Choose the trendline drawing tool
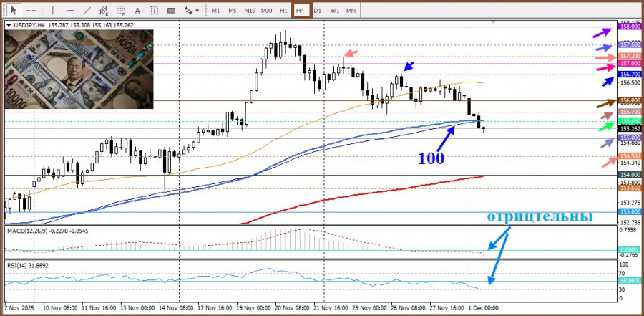The width and height of the screenshot is (644, 316). [x=87, y=10]
